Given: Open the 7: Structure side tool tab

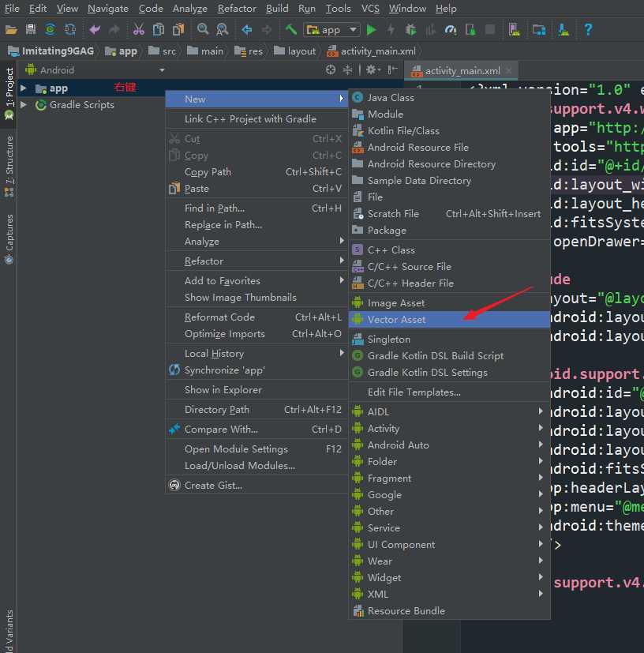Looking at the screenshot, I should coord(9,166).
